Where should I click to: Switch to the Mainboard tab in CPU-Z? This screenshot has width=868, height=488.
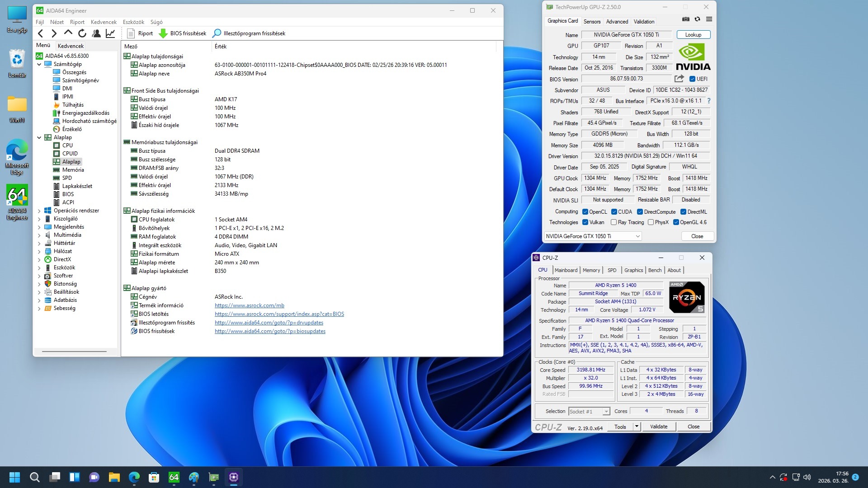click(x=566, y=270)
